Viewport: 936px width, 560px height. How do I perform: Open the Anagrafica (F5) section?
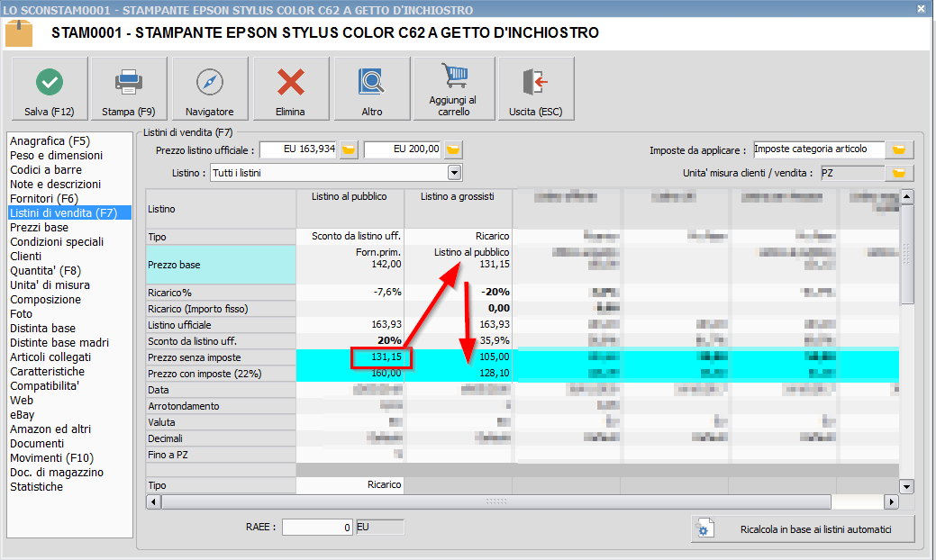point(50,140)
